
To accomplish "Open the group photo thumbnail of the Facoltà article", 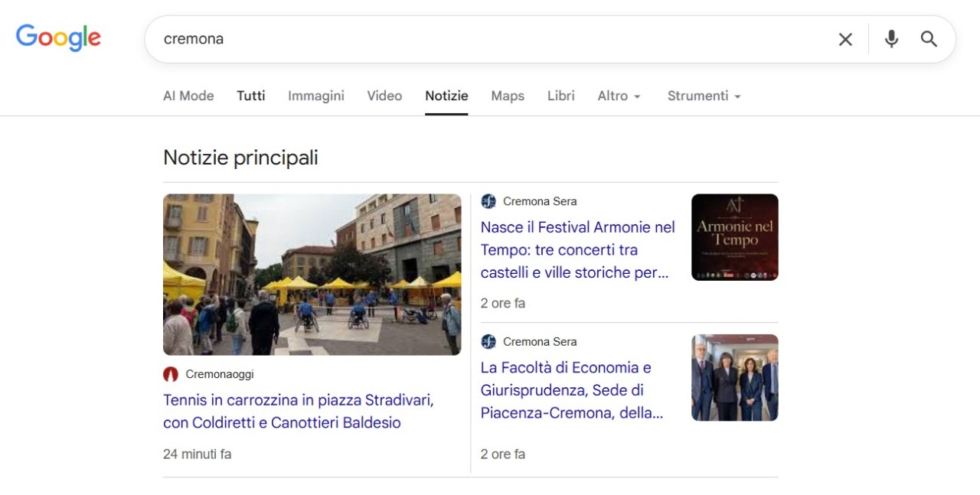I will [x=735, y=378].
